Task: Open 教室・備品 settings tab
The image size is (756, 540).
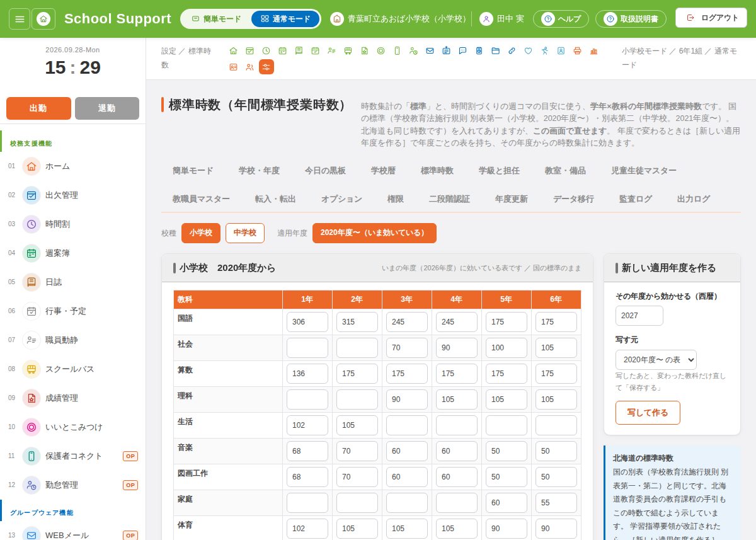Action: pyautogui.click(x=565, y=171)
